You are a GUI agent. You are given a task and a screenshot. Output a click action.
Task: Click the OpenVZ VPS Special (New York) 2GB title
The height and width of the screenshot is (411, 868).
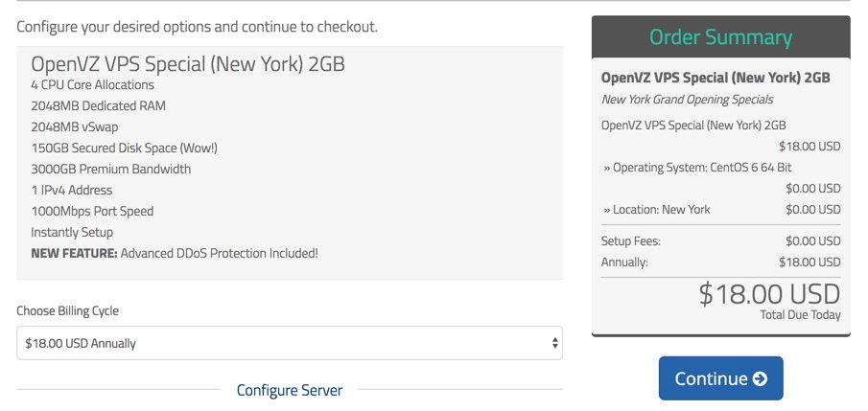coord(188,64)
